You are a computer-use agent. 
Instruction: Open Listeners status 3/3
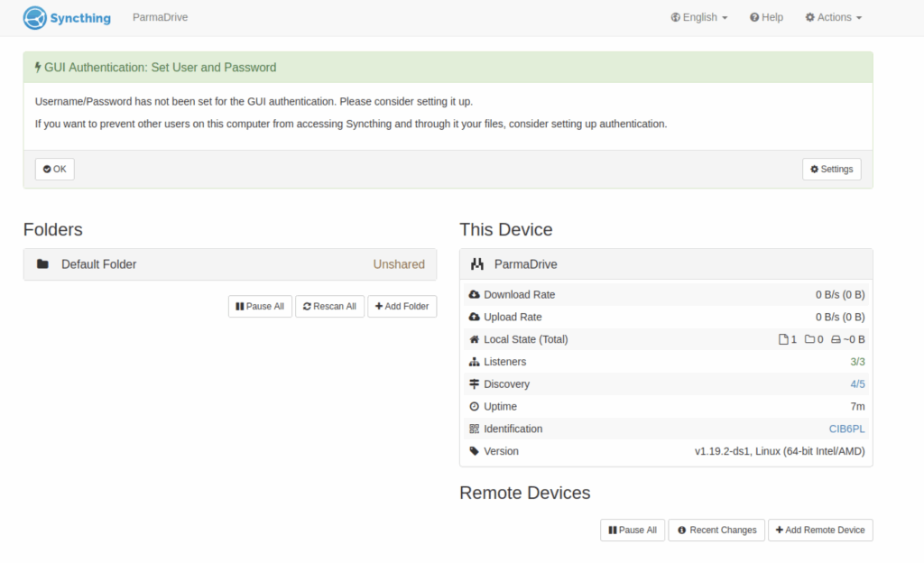click(x=857, y=362)
